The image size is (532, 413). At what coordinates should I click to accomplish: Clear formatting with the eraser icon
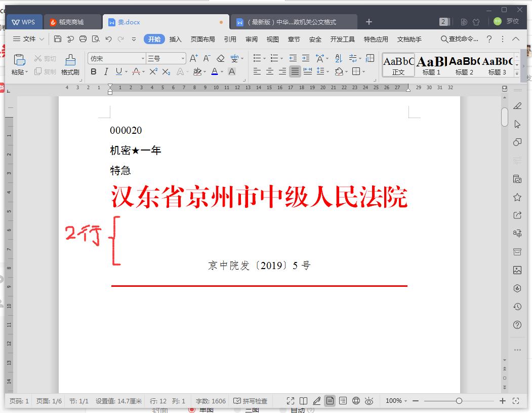[220, 58]
